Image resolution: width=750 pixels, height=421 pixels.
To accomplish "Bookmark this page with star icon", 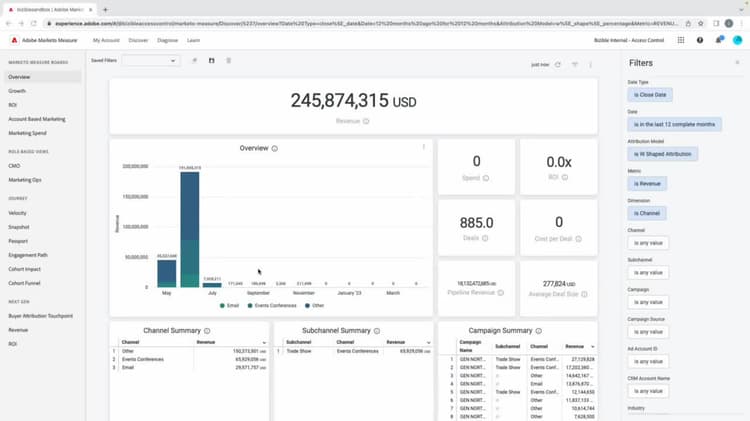I will 701,23.
